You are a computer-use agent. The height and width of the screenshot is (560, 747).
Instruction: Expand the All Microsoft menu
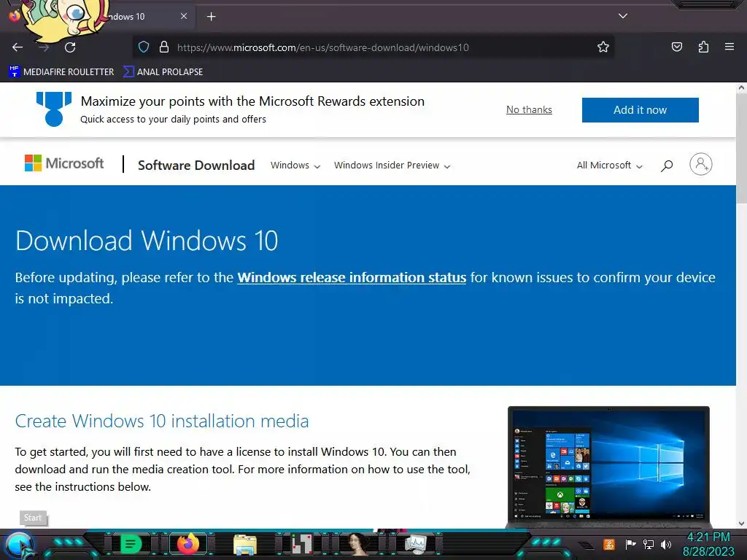609,166
